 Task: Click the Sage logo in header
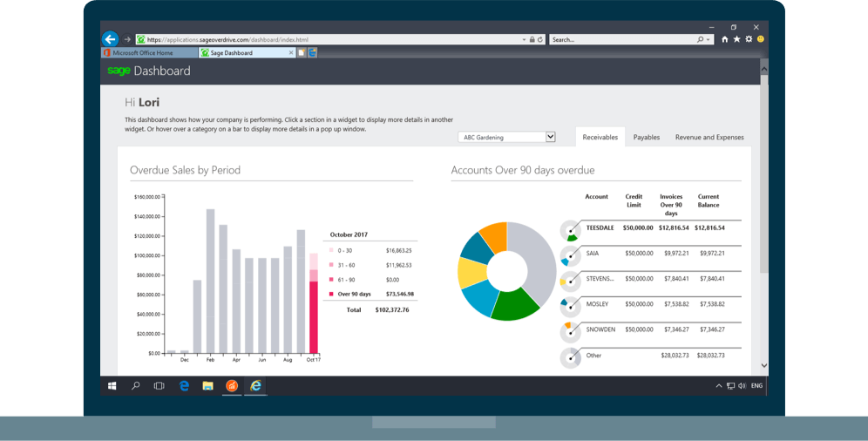119,71
